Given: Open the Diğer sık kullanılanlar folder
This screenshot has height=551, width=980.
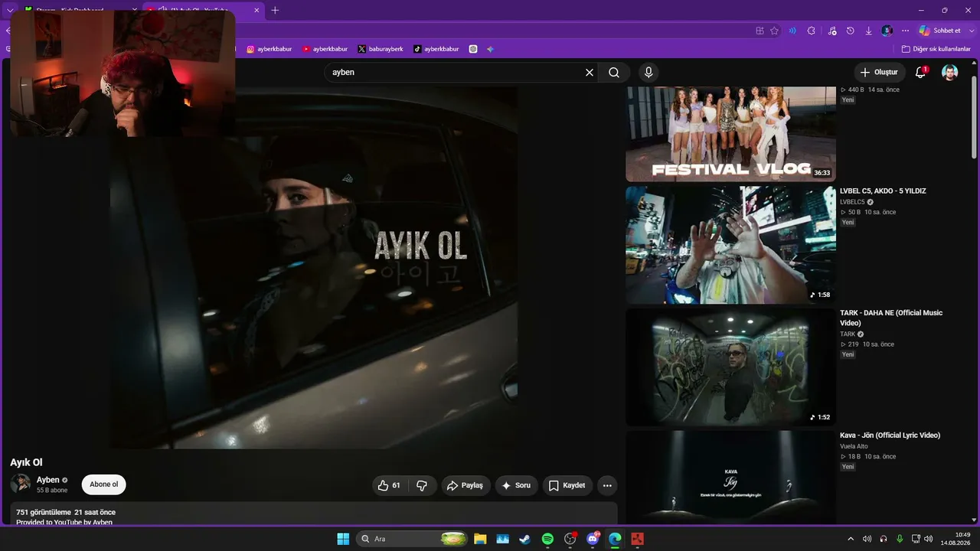Looking at the screenshot, I should point(936,49).
